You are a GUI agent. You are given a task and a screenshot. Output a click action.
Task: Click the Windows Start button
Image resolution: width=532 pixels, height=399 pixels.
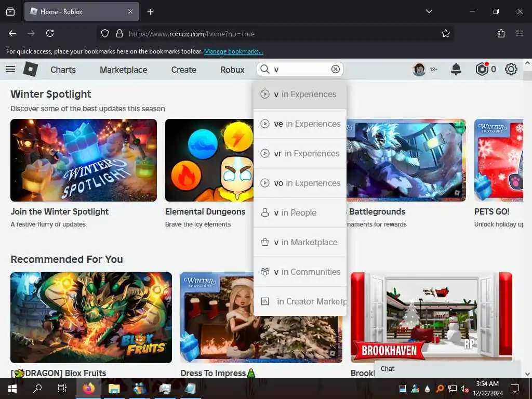click(x=12, y=389)
